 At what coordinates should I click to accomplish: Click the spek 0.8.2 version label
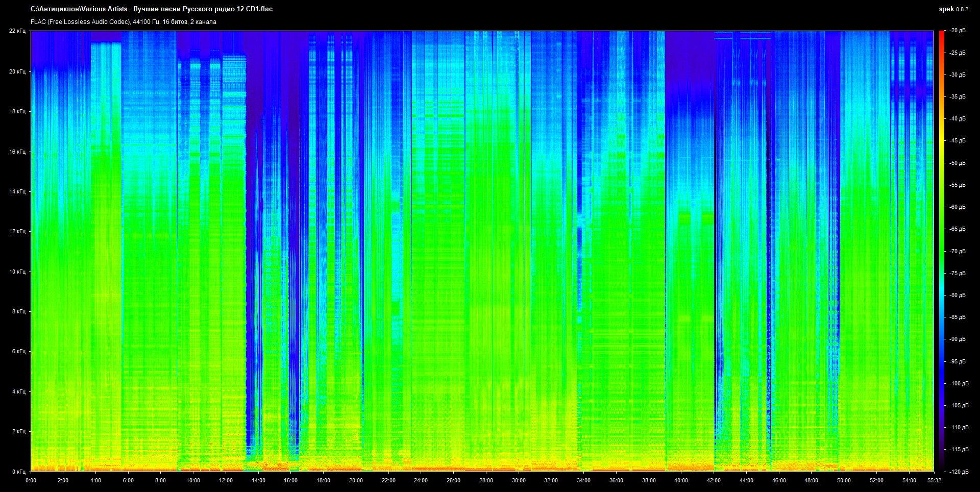953,9
